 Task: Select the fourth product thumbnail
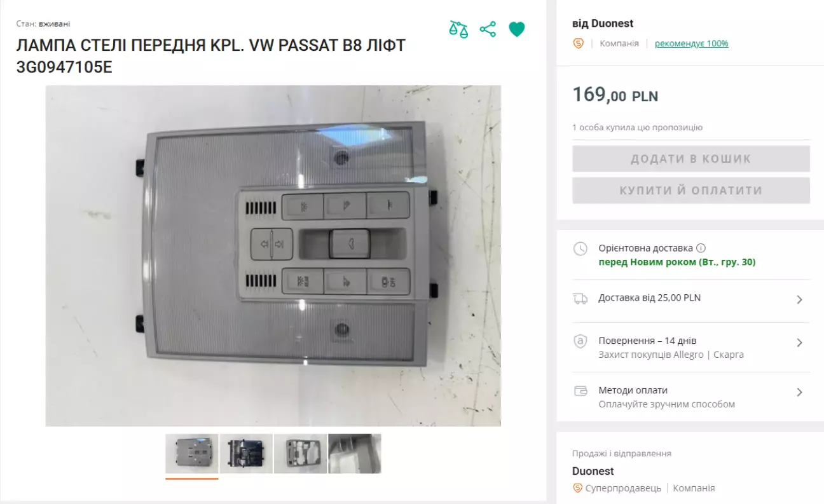(x=355, y=454)
